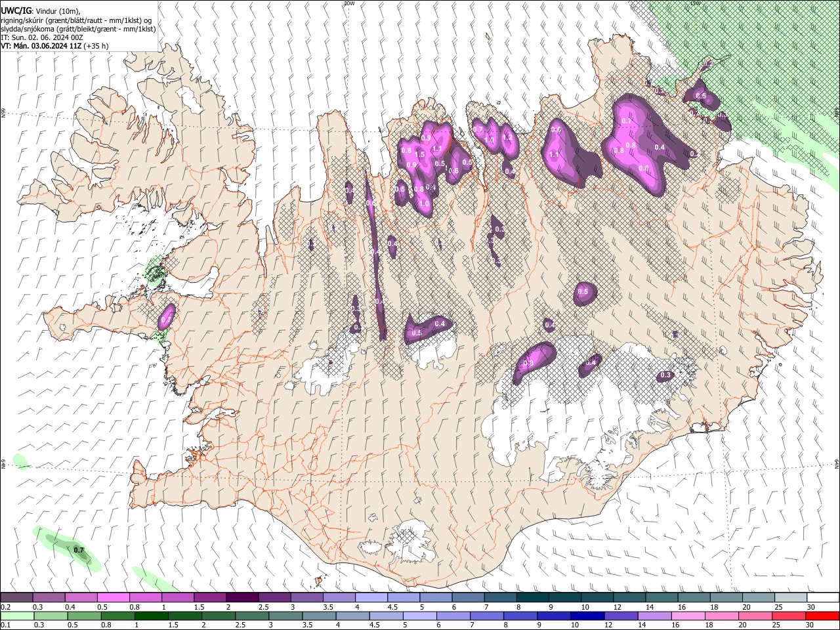Image resolution: width=840 pixels, height=630 pixels.
Task: Click the dark mauve 0.2 swatch in upper legend
Action: (x=16, y=598)
